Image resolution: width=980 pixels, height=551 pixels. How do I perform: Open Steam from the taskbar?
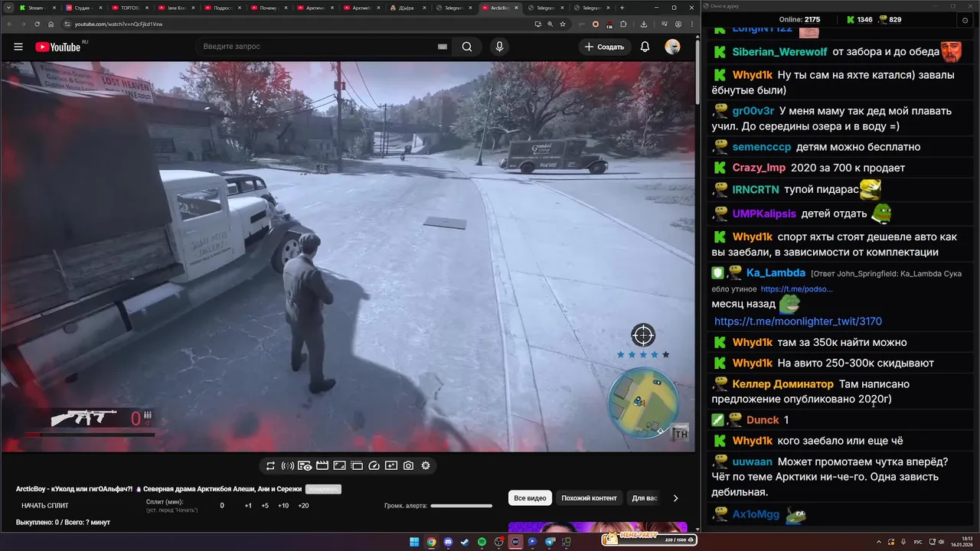click(x=465, y=542)
